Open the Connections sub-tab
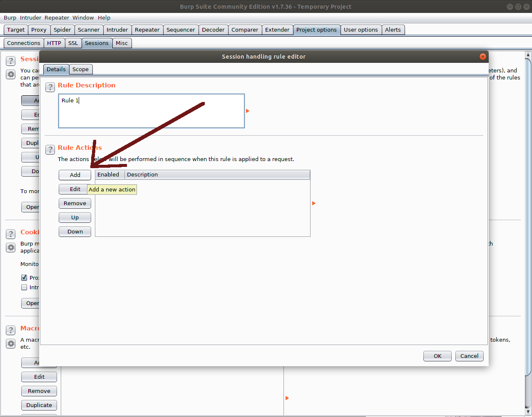Image resolution: width=532 pixels, height=417 pixels. (24, 43)
